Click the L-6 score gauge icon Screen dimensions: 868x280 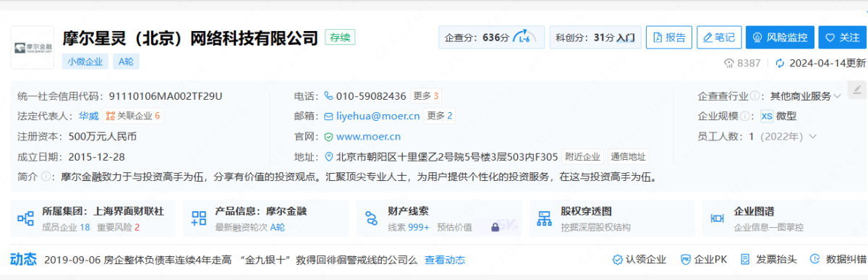(x=525, y=37)
